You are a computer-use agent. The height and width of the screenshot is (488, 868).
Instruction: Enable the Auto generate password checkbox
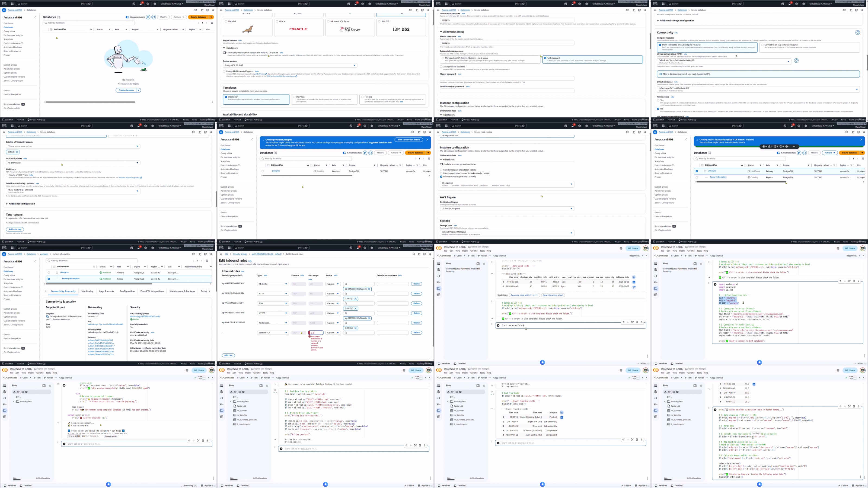(x=441, y=67)
